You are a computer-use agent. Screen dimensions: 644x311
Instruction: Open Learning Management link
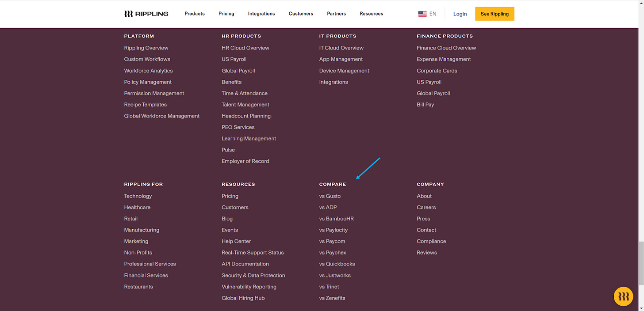[249, 139]
